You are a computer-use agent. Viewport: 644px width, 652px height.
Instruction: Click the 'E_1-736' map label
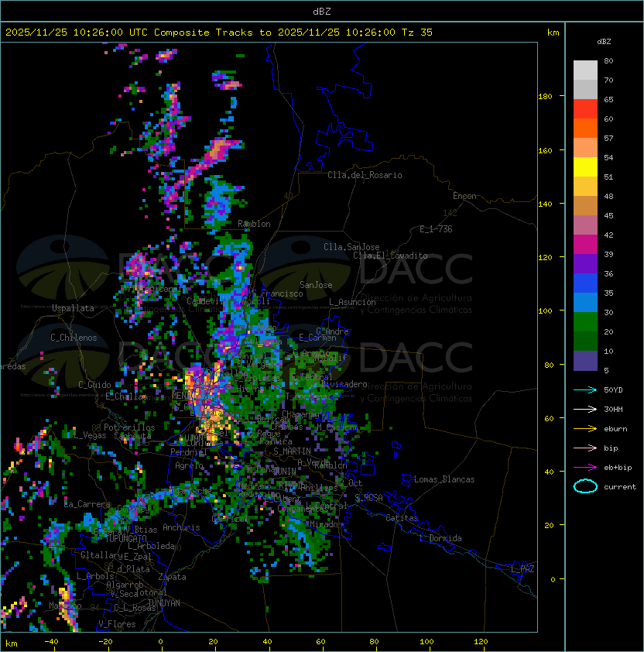coord(436,229)
